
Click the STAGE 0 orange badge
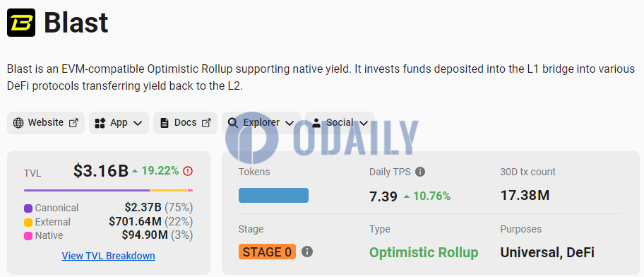(x=267, y=252)
